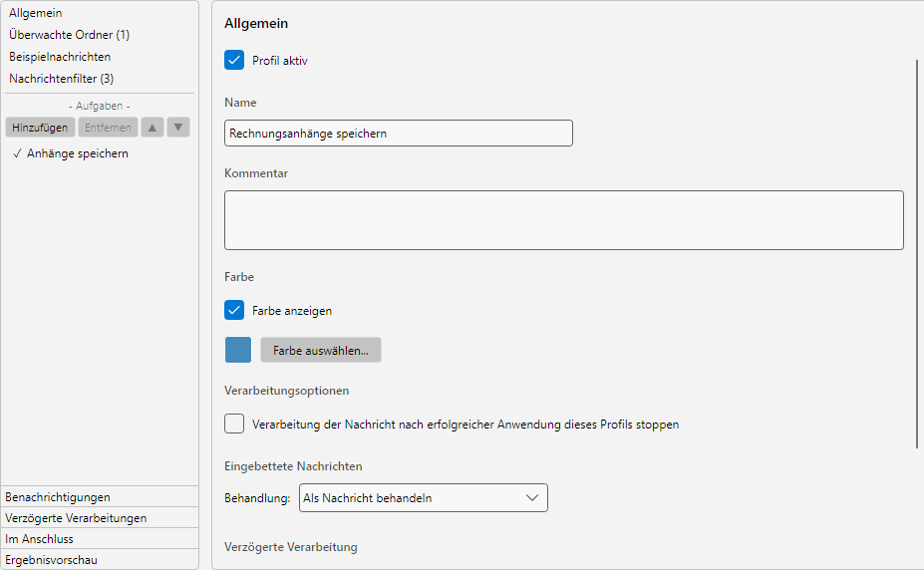This screenshot has height=570, width=924.
Task: Click the blue color swatch
Action: click(x=238, y=350)
